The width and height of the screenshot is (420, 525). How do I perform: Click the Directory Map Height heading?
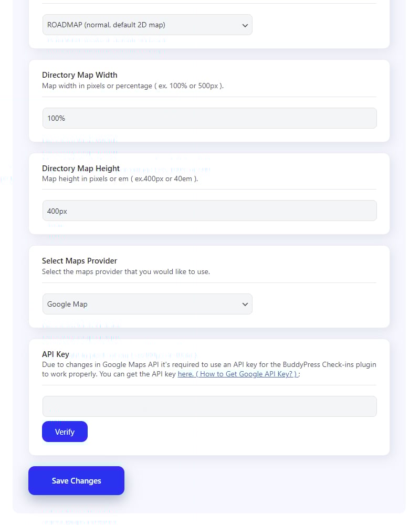pos(81,169)
